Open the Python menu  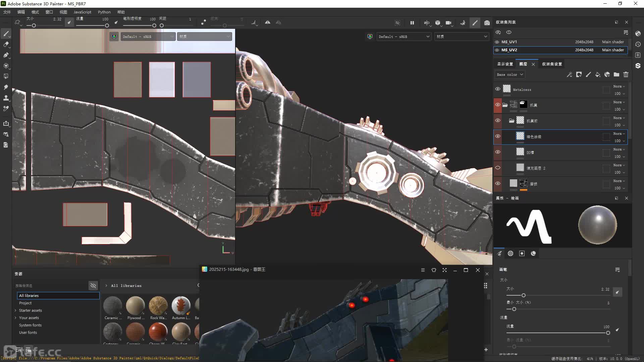click(104, 12)
